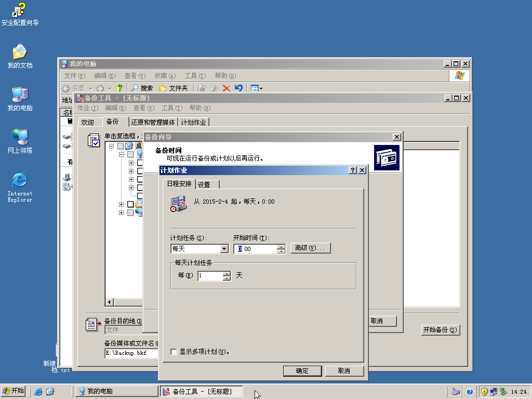The image size is (532, 399).
Task: Open Back history dropdown arrow in My Computer
Action: click(x=90, y=88)
